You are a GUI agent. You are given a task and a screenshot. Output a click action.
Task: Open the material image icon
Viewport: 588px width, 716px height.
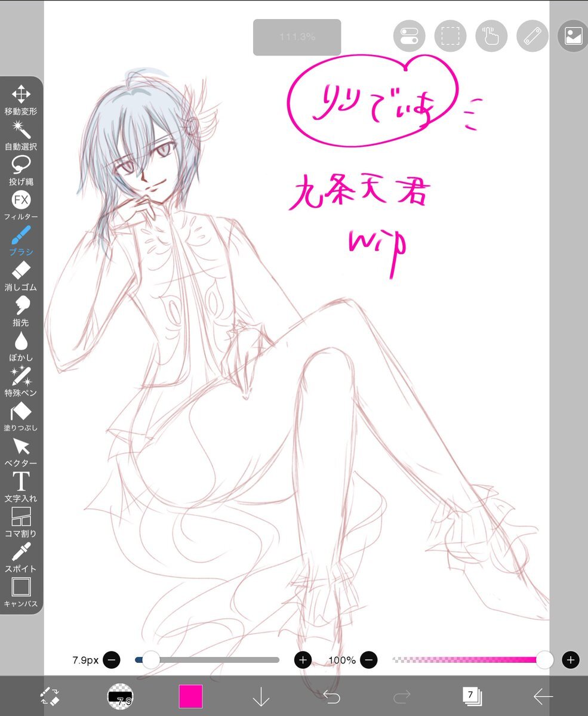(x=572, y=36)
